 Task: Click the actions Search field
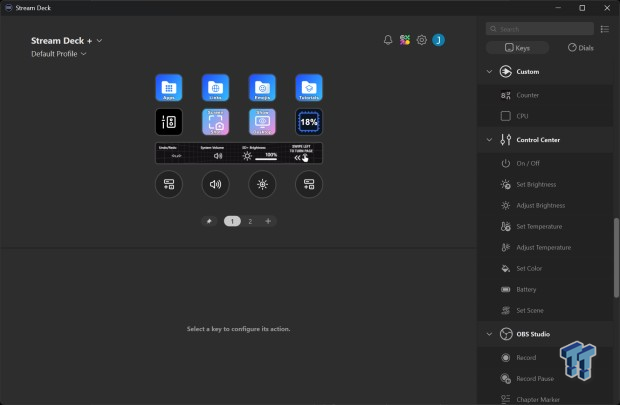pyautogui.click(x=540, y=29)
